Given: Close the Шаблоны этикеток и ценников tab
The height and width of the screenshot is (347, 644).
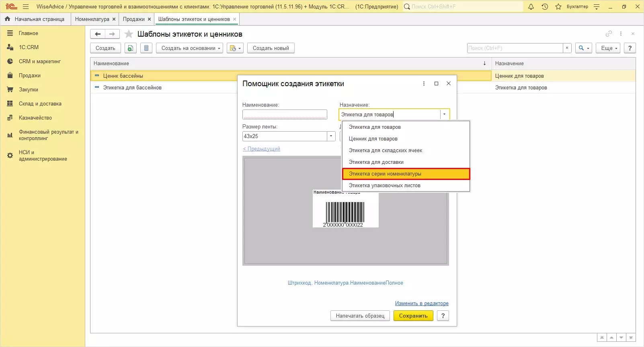Looking at the screenshot, I should pyautogui.click(x=235, y=19).
